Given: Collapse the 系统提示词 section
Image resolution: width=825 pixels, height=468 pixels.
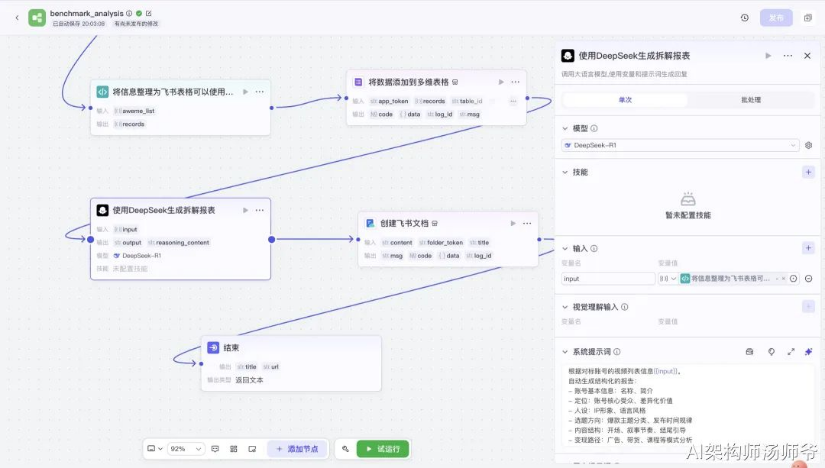Looking at the screenshot, I should (565, 352).
